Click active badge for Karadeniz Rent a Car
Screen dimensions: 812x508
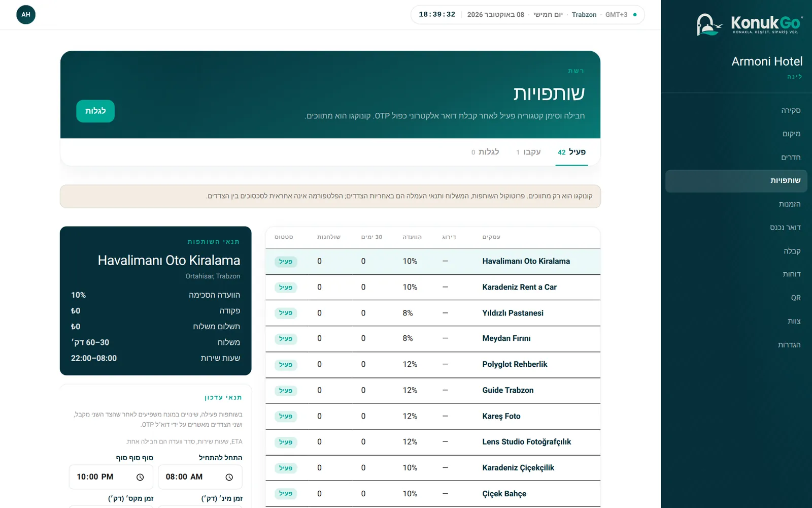tap(286, 288)
